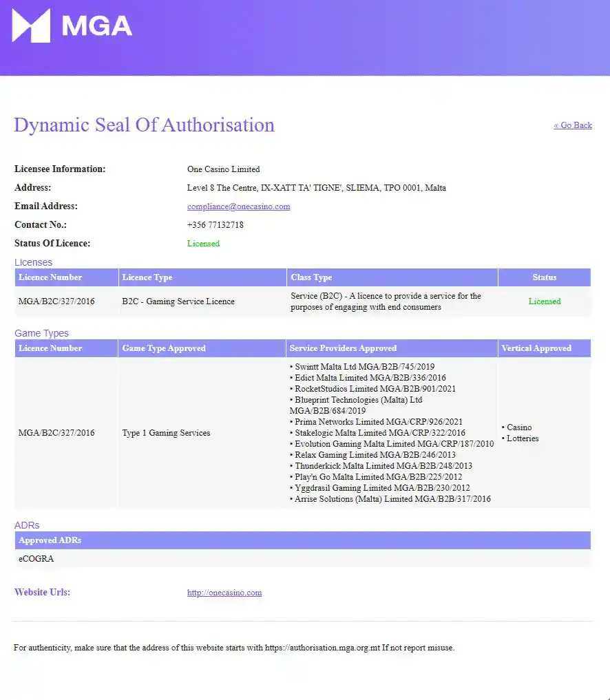The image size is (610, 700).
Task: Click the Approved ADRs table header
Action: (303, 540)
